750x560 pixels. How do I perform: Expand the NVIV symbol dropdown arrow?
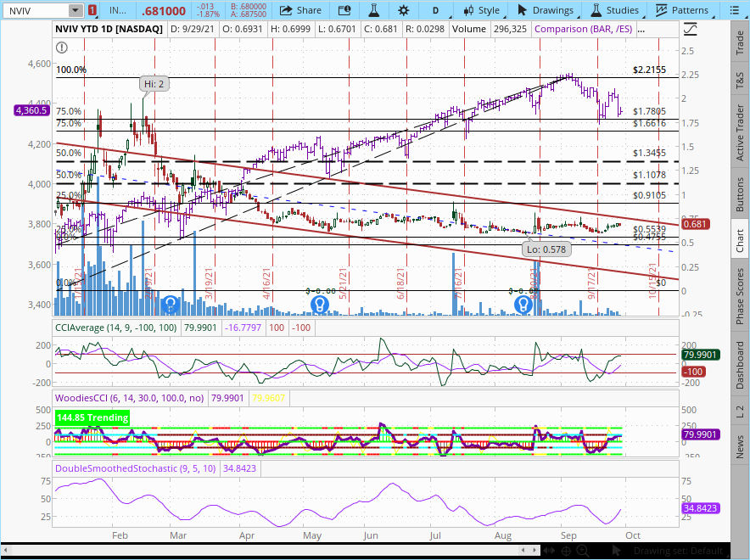(76, 10)
